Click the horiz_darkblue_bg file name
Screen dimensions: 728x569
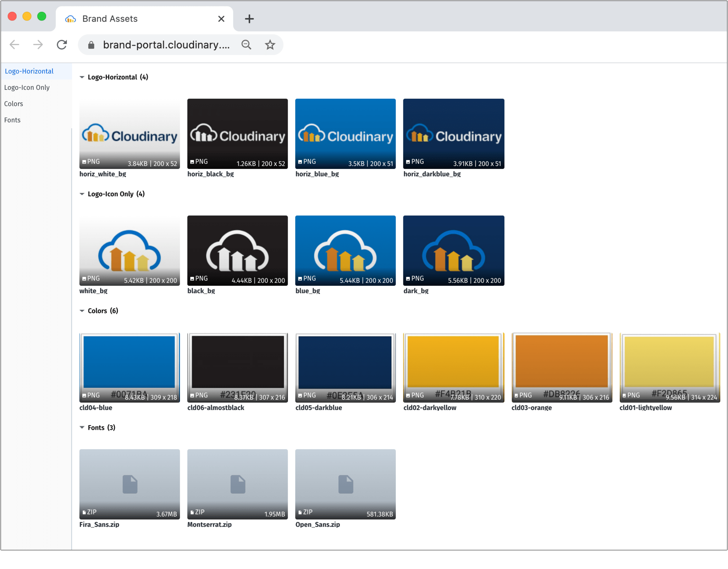(x=432, y=174)
